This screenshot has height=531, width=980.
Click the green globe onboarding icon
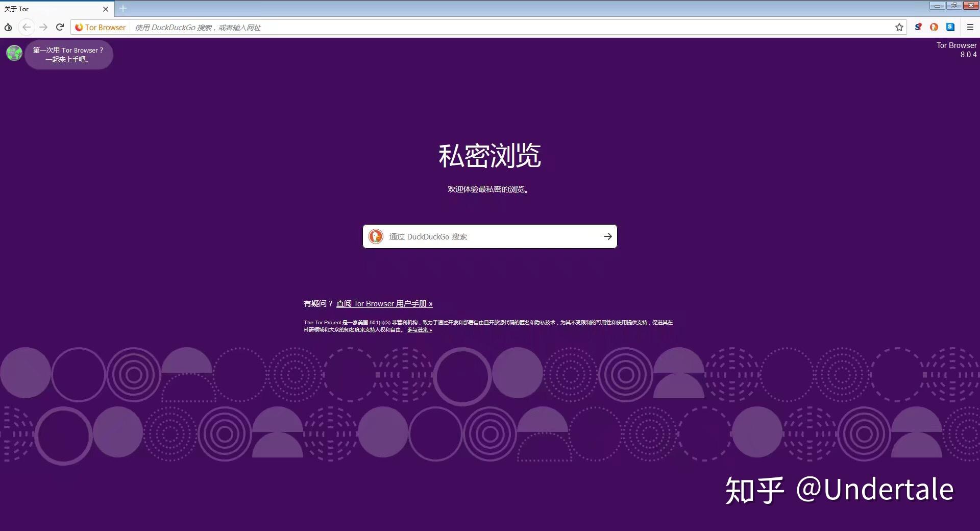tap(14, 53)
